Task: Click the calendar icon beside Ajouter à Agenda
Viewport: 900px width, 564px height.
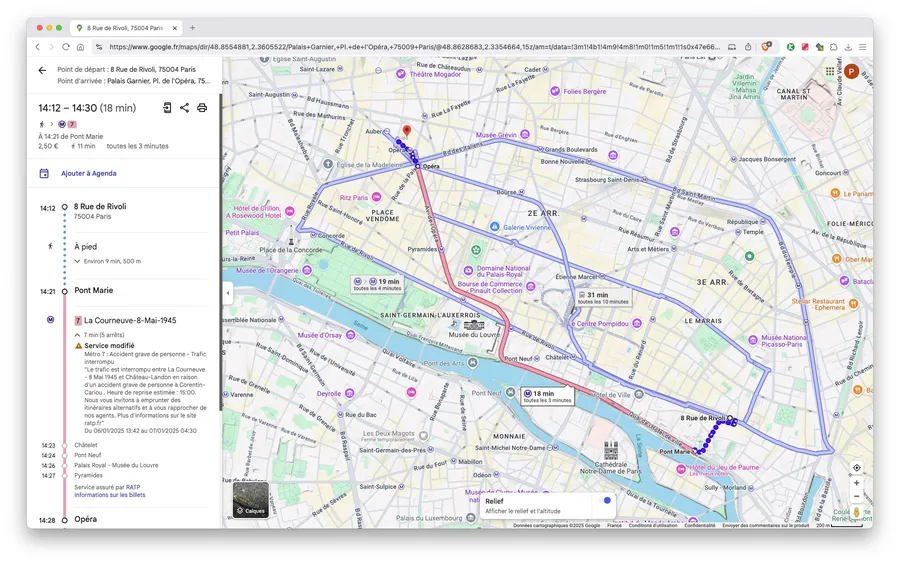Action: click(x=44, y=173)
